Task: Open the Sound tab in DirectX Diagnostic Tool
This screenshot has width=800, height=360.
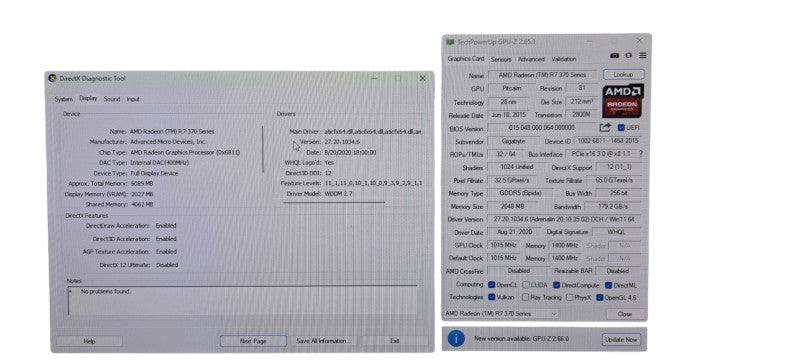Action: pyautogui.click(x=112, y=99)
